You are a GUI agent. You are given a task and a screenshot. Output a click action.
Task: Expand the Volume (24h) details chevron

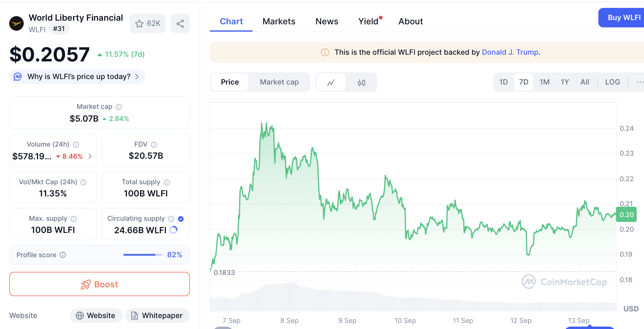point(90,156)
